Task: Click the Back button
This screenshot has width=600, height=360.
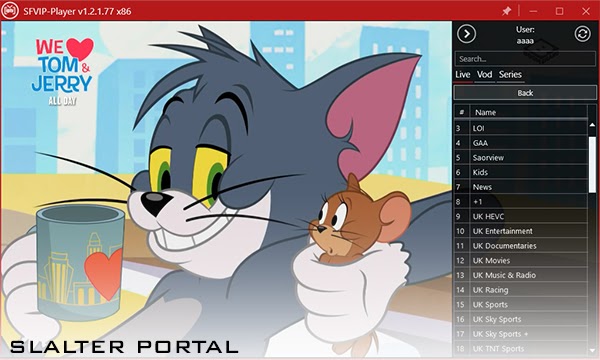Action: coord(525,93)
